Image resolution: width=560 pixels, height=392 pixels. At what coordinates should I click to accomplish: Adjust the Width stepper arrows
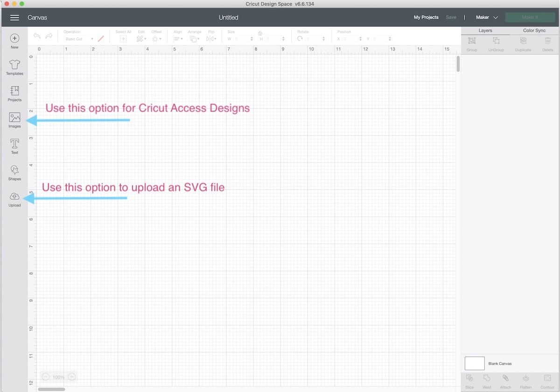(252, 39)
